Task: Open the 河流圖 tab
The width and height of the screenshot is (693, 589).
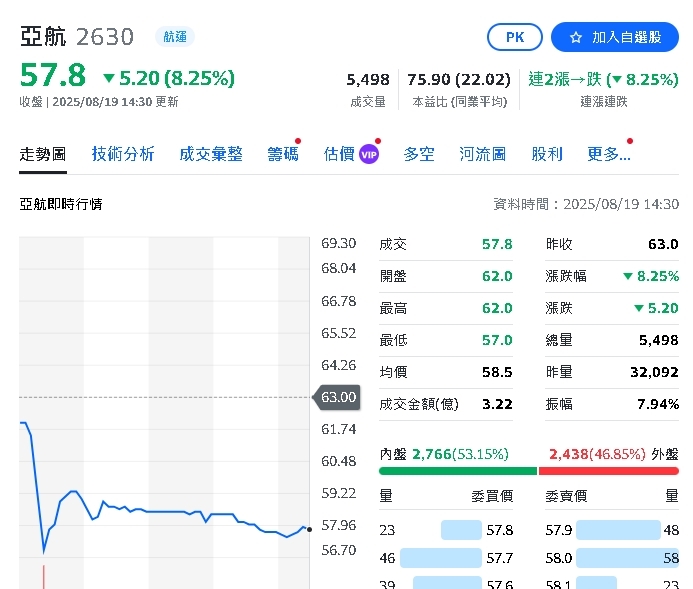Action: pyautogui.click(x=482, y=154)
